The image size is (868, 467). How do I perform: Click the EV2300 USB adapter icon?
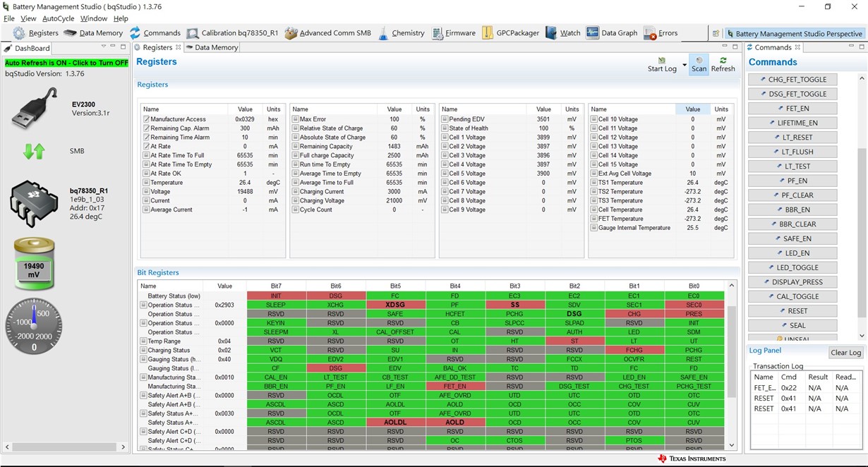coord(35,108)
